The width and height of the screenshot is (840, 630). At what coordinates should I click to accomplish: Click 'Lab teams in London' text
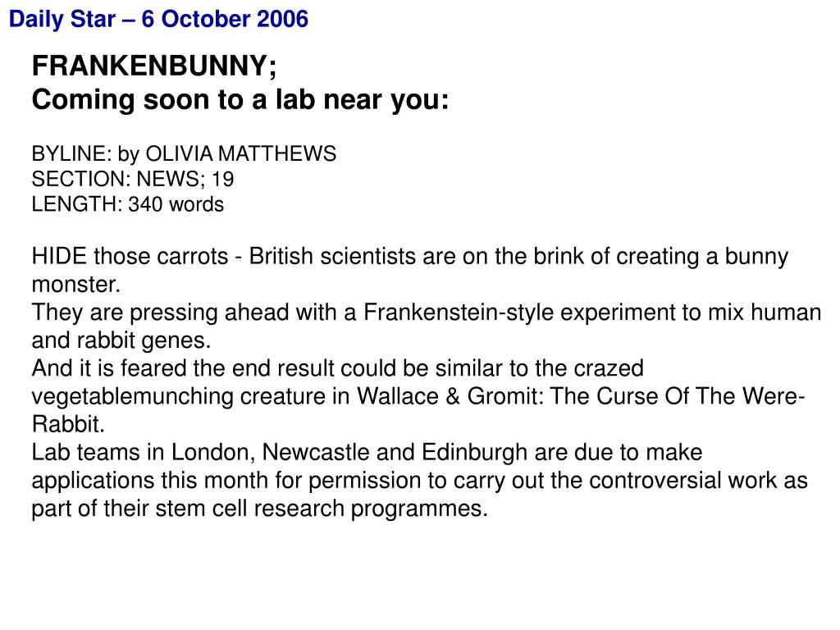[x=144, y=453]
